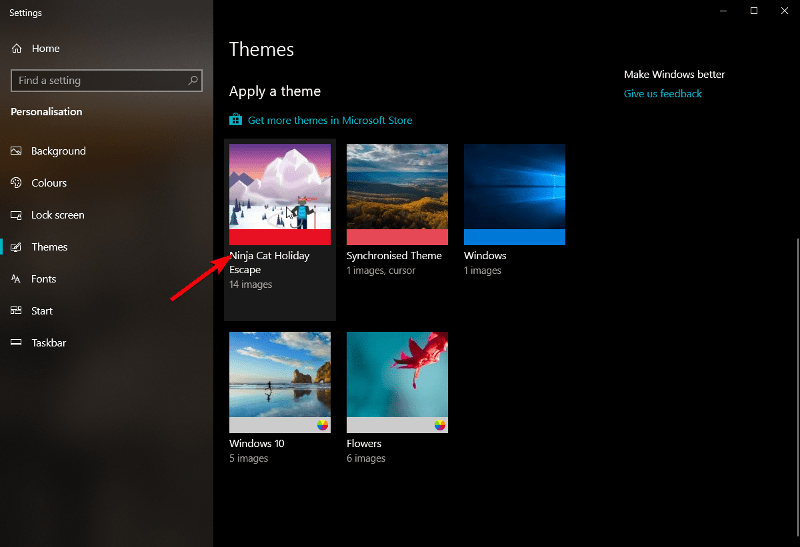Click the Windows 10 theme label

(x=257, y=443)
